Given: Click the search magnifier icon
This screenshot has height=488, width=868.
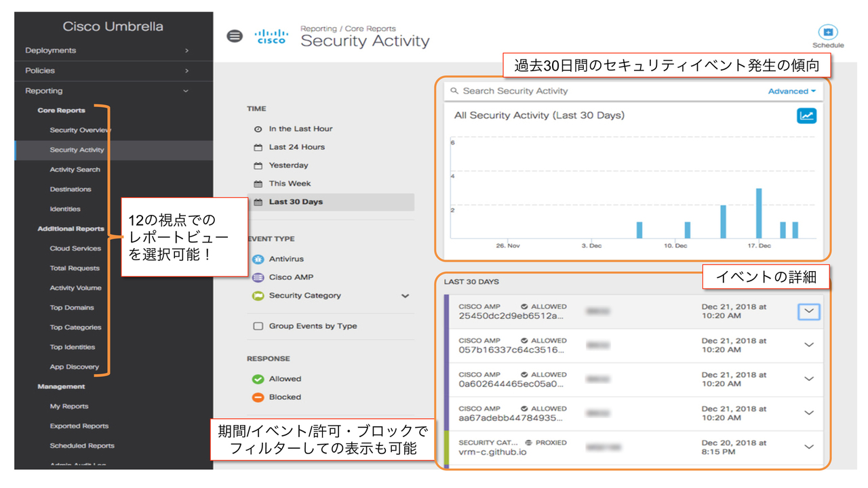Looking at the screenshot, I should (454, 91).
